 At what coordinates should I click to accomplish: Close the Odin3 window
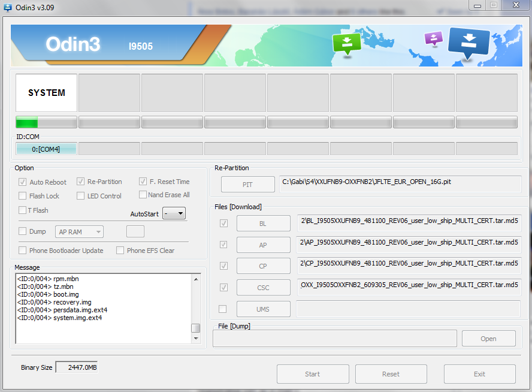[516, 5]
